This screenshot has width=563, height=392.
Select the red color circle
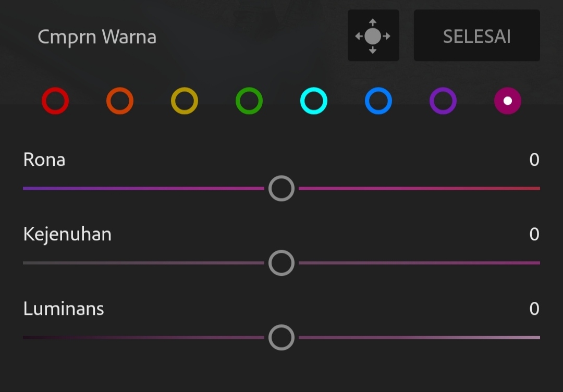click(x=55, y=101)
